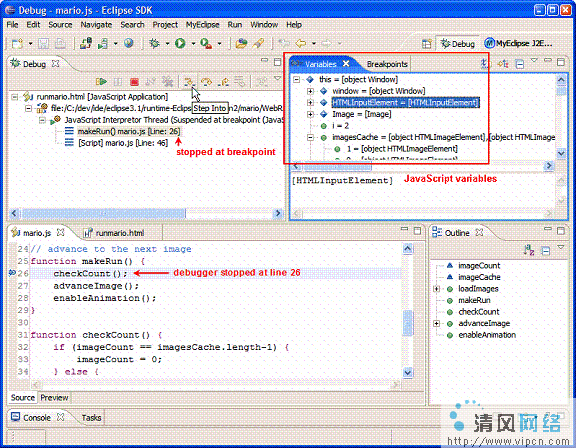Click the Print icon in main toolbar
This screenshot has width=576, height=448.
[x=60, y=44]
